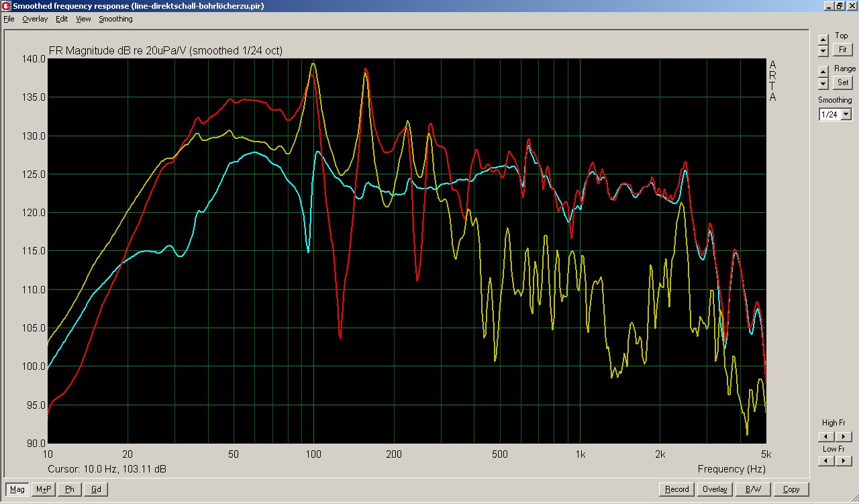Increase Range with the up arrow

tap(823, 72)
